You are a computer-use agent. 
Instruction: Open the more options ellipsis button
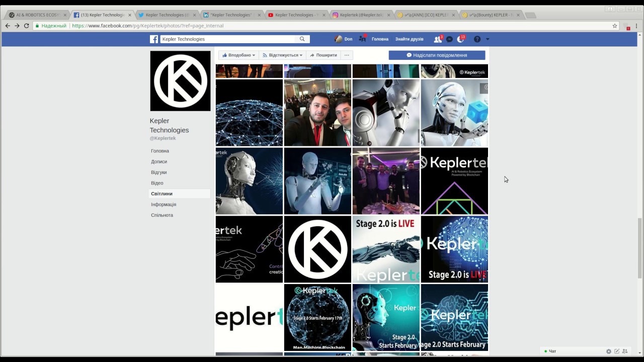[347, 55]
